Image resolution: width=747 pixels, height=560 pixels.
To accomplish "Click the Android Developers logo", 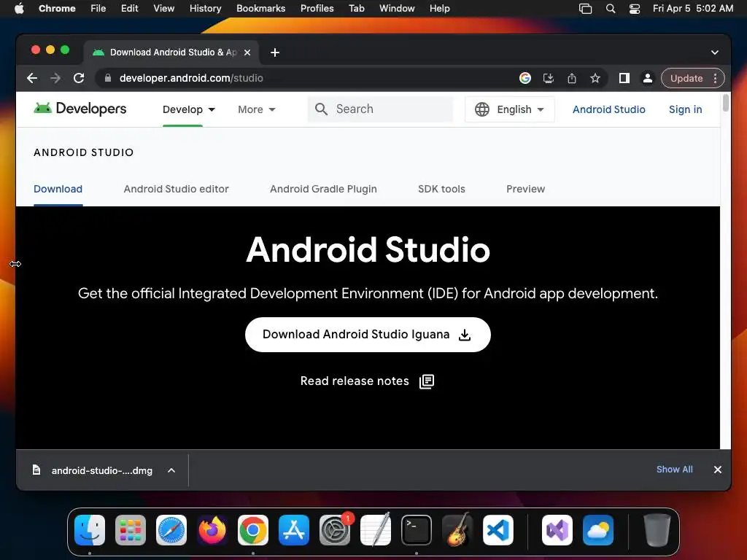I will coord(80,109).
